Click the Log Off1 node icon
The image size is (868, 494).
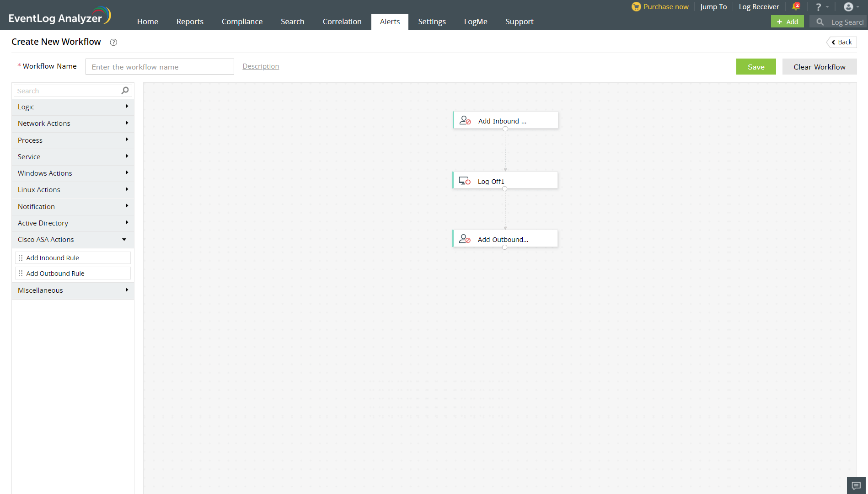[x=465, y=181]
